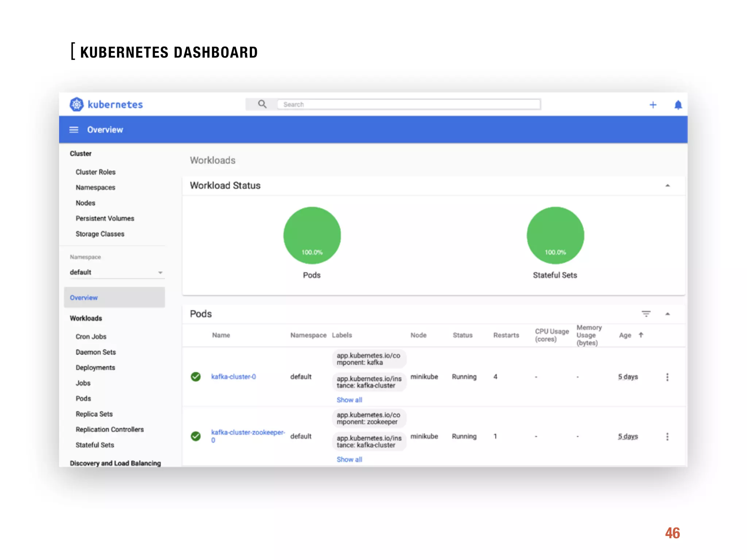Screen dimensions: 747x560
Task: Click the kubernetes brand text
Action: tap(115, 105)
